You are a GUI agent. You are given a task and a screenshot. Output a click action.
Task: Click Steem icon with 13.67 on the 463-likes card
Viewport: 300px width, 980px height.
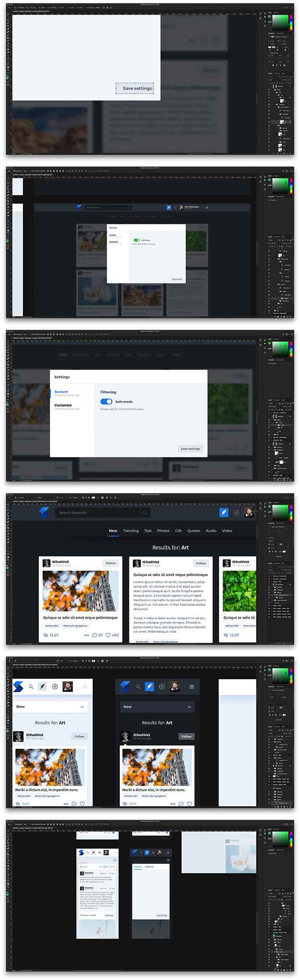click(x=46, y=635)
